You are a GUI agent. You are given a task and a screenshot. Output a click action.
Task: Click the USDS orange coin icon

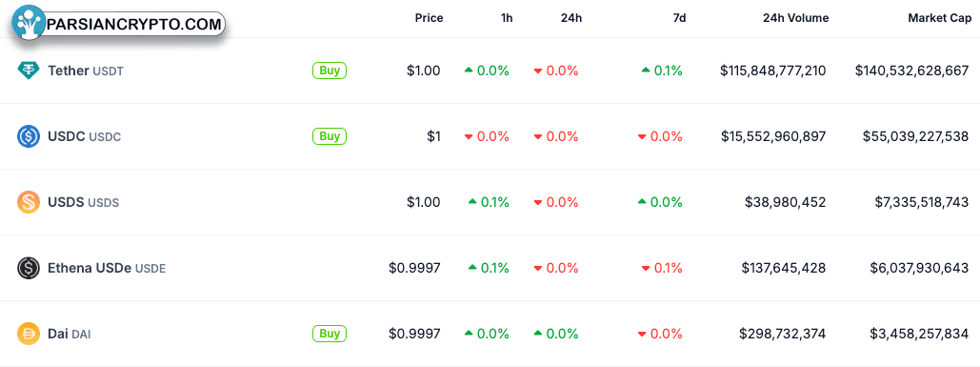(x=29, y=202)
